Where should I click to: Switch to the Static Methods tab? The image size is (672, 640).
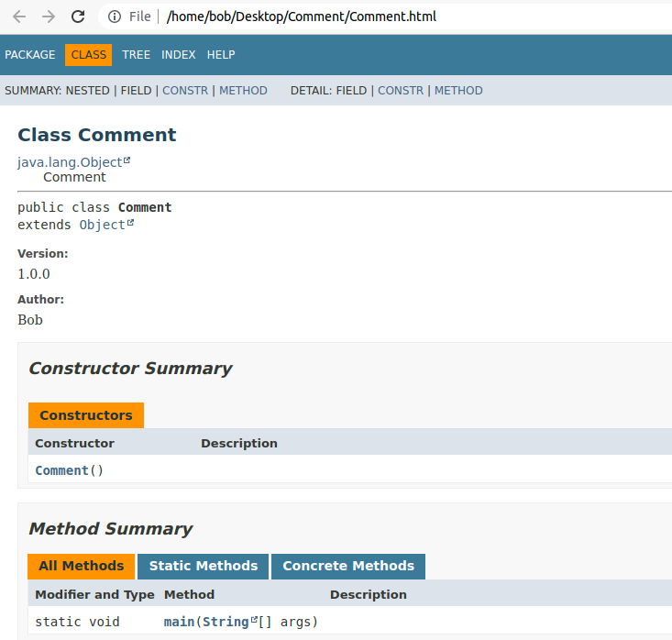click(x=204, y=566)
